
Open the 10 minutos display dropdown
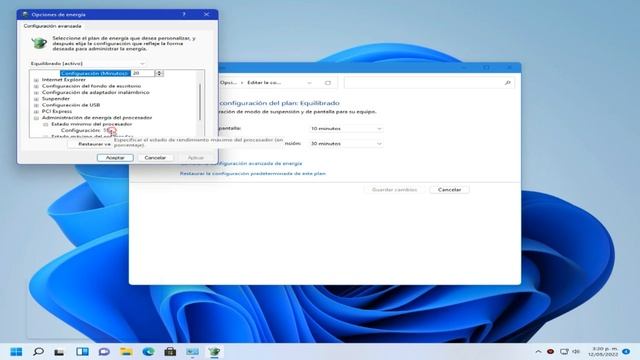[346, 129]
